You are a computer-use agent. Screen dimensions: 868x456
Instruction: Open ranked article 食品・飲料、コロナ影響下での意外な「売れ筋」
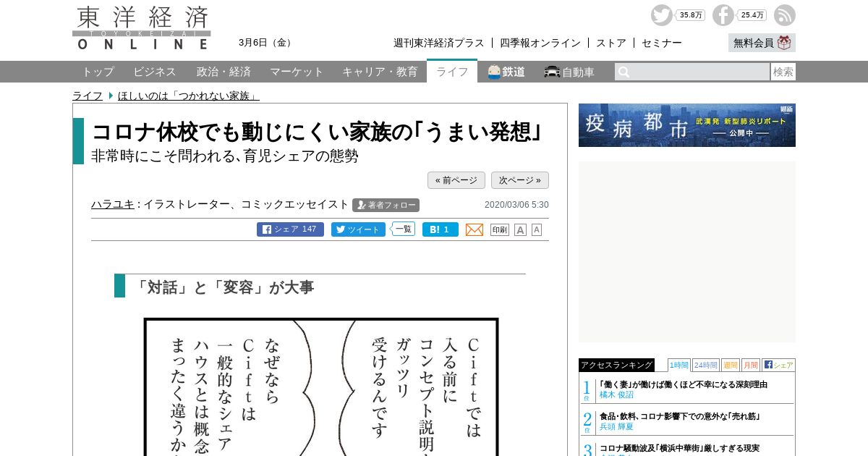679,416
